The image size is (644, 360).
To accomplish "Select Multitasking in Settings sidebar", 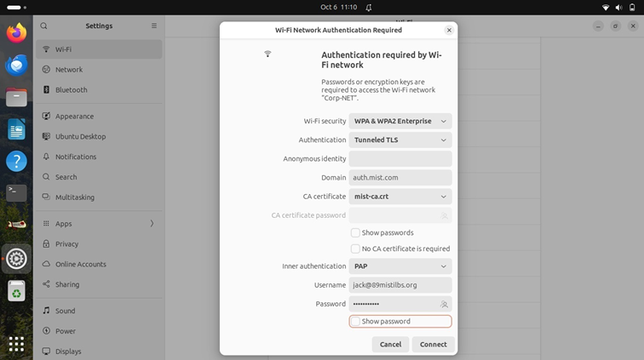I will (99, 197).
